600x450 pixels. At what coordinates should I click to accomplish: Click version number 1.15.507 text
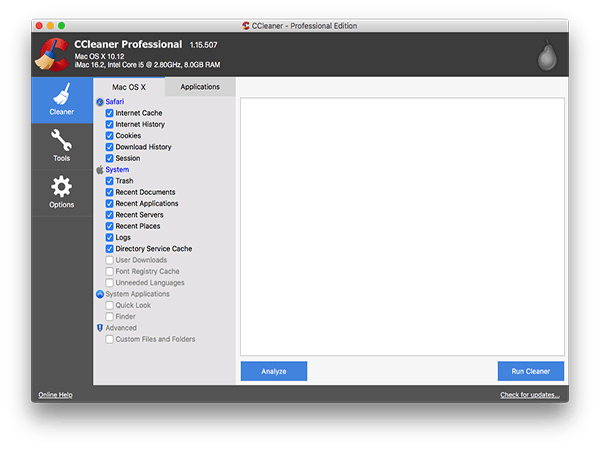[x=204, y=45]
